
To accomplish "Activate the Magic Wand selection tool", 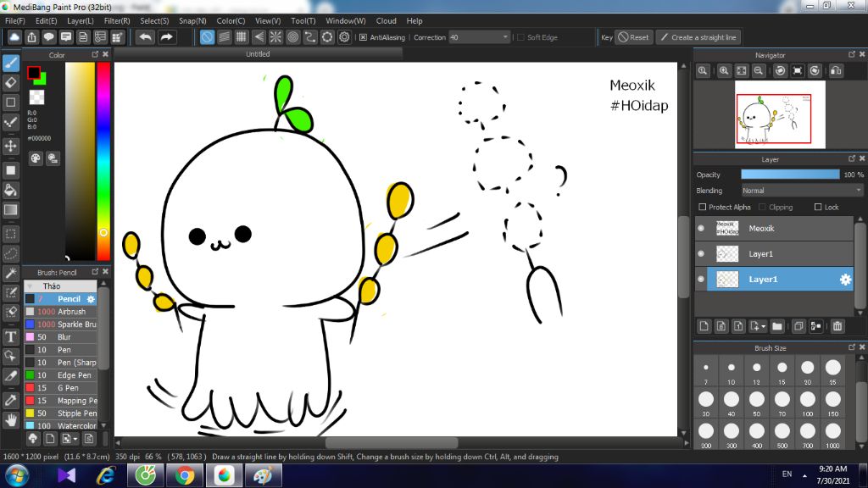I will (x=11, y=274).
